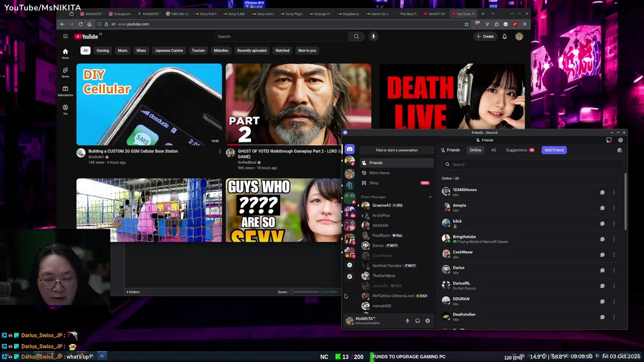Open the browser list-all-tabs dropdown

click(493, 14)
